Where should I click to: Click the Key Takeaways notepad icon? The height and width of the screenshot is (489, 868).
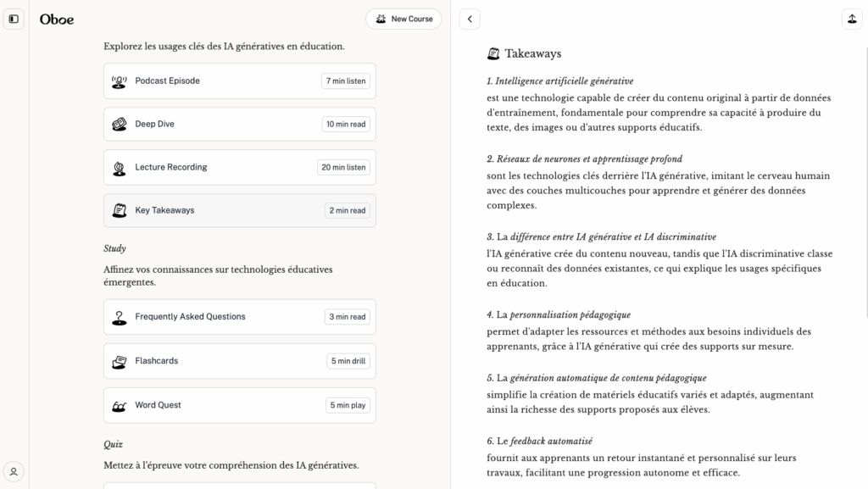pyautogui.click(x=120, y=210)
